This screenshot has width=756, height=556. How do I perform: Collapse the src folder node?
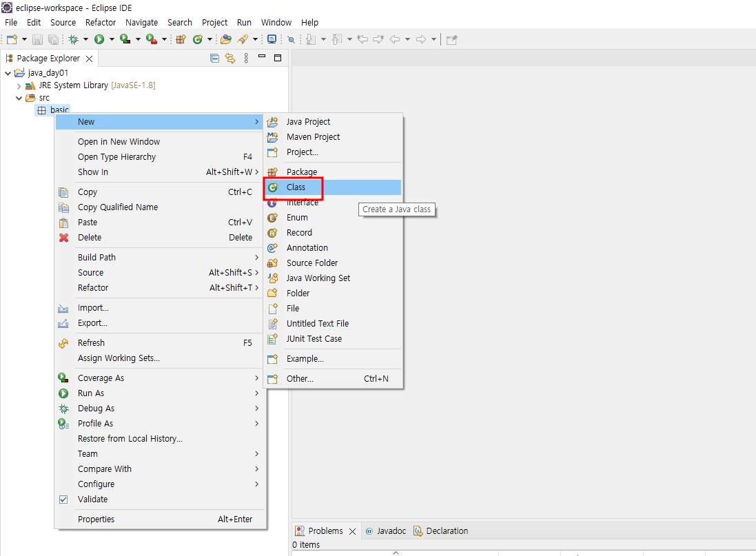click(19, 98)
